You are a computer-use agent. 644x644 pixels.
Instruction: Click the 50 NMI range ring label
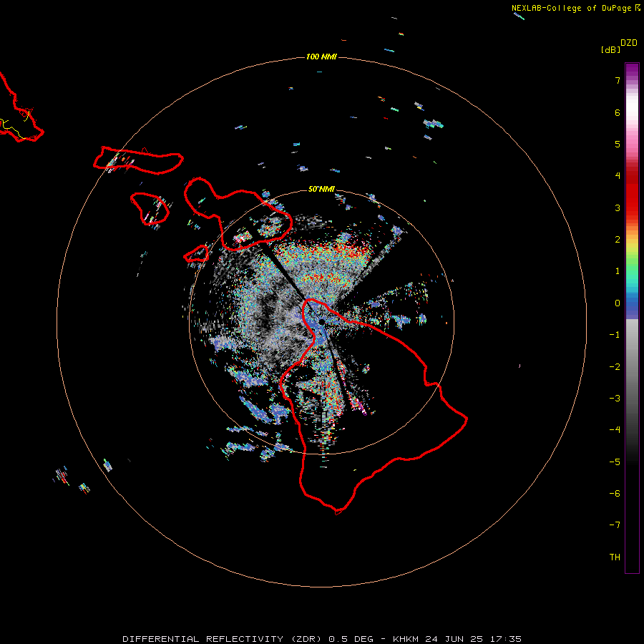(321, 189)
